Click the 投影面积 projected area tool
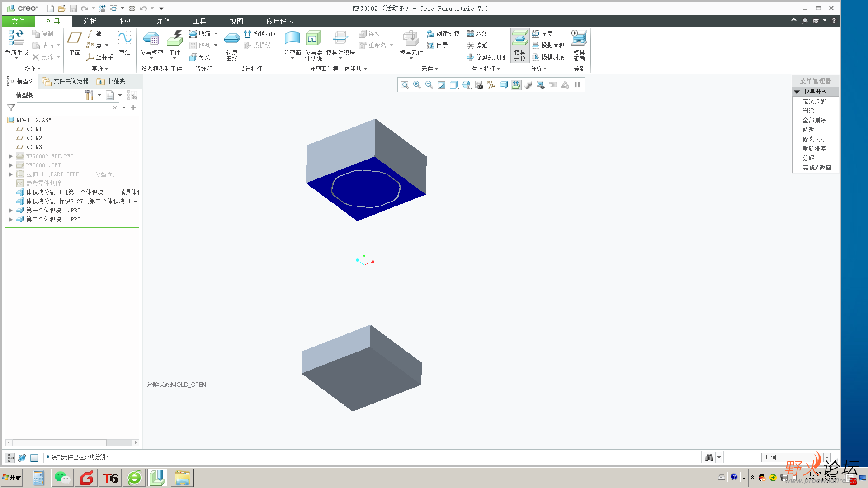Viewport: 868px width, 488px height. pyautogui.click(x=548, y=45)
